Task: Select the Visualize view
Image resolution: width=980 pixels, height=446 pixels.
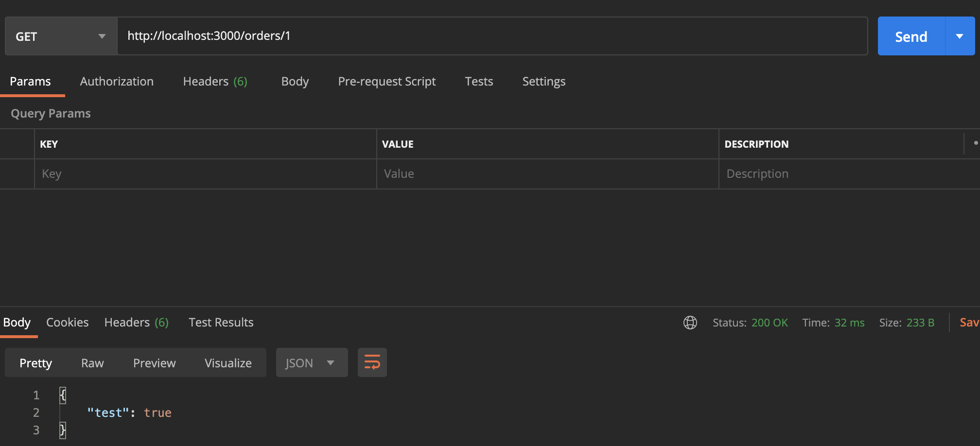Action: pos(228,363)
